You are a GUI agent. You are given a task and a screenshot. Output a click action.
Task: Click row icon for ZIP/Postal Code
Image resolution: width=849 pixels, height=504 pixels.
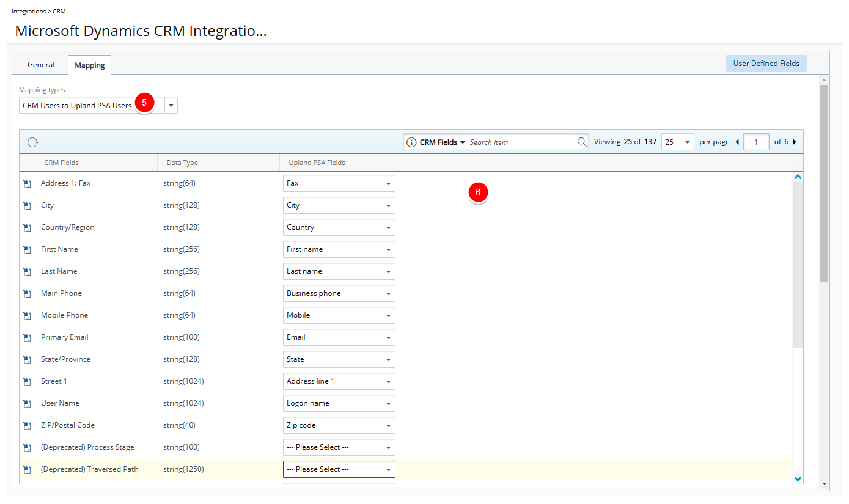[x=27, y=425]
